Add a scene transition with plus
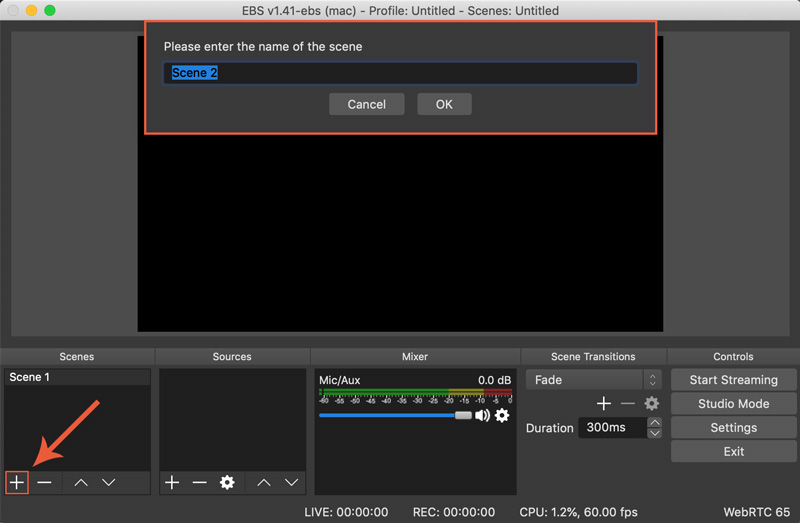800x523 pixels. tap(604, 403)
